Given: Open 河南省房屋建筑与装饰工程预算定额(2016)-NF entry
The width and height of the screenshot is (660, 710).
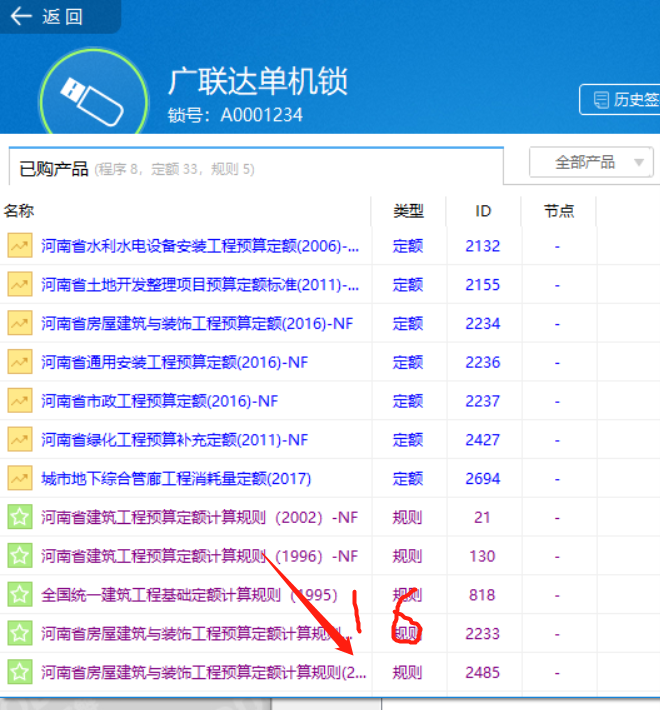Looking at the screenshot, I should tap(197, 324).
